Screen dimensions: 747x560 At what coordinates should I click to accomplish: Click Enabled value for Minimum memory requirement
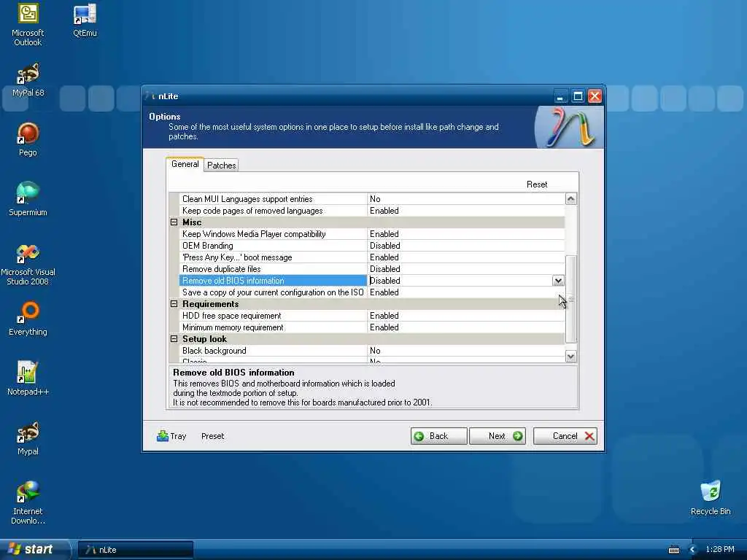point(384,327)
